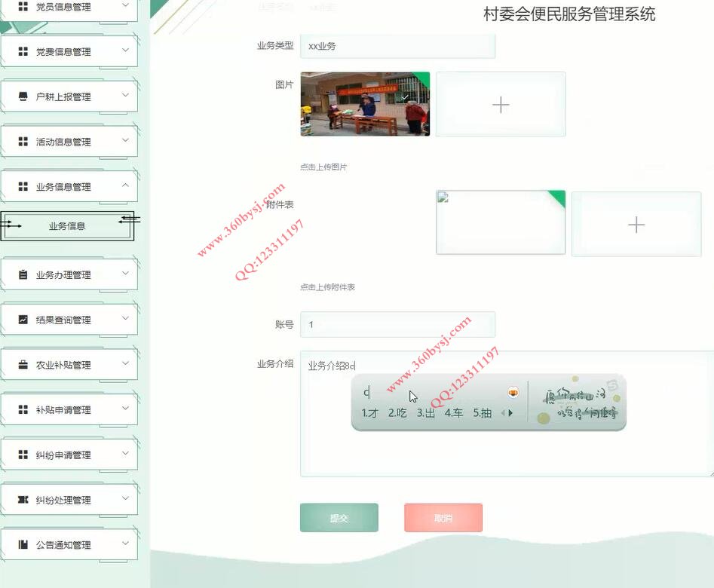The image size is (714, 588).
Task: Click the 结果查询管理 chart icon
Action: tap(23, 320)
